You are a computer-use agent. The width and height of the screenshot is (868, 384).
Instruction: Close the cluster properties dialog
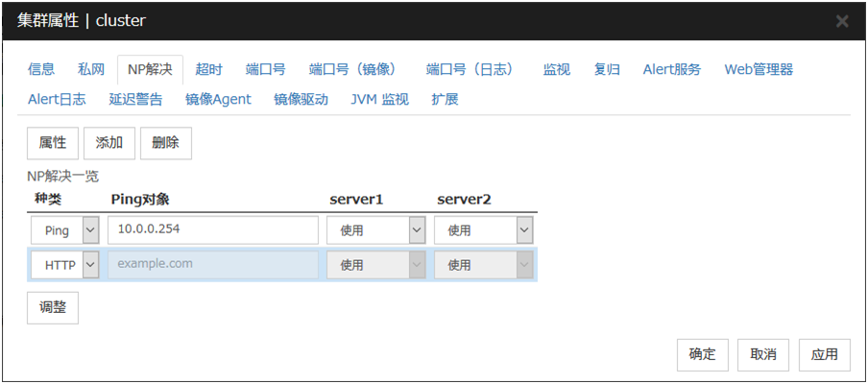[842, 21]
